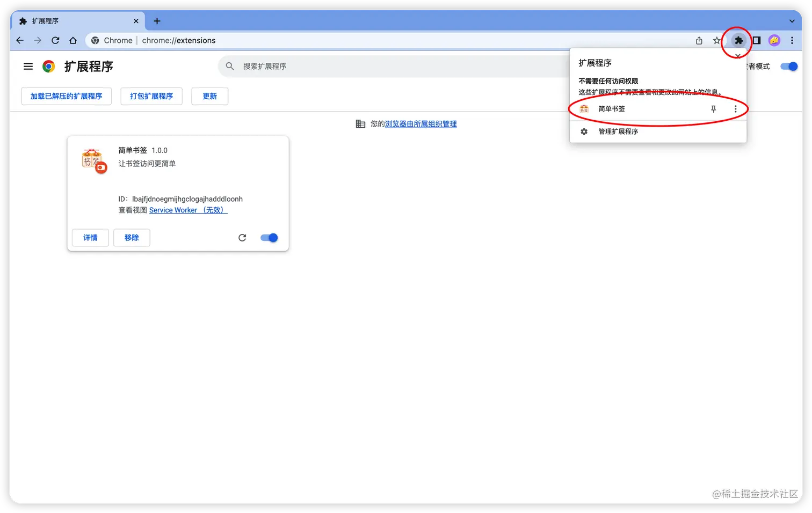
Task: Toggle developer mode switch
Action: 789,67
